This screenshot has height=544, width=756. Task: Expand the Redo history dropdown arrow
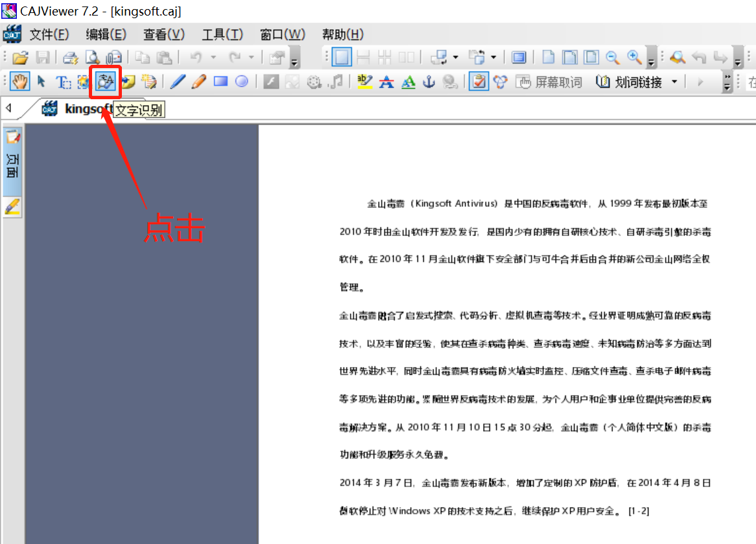click(x=251, y=58)
